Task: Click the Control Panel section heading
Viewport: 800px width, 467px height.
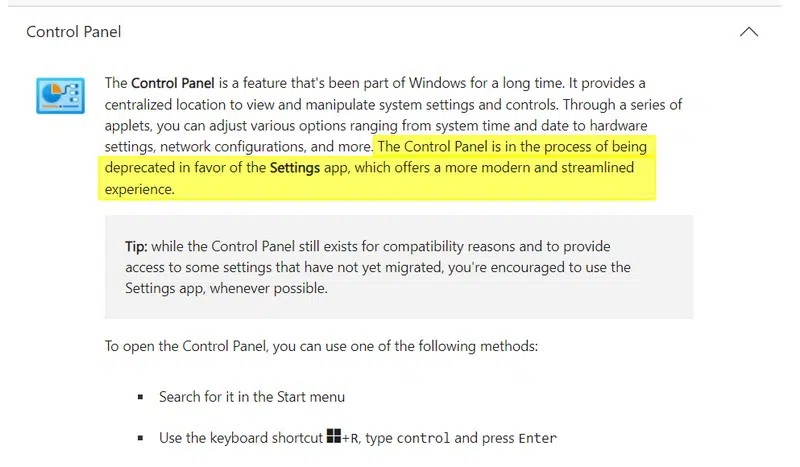Action: [x=74, y=32]
